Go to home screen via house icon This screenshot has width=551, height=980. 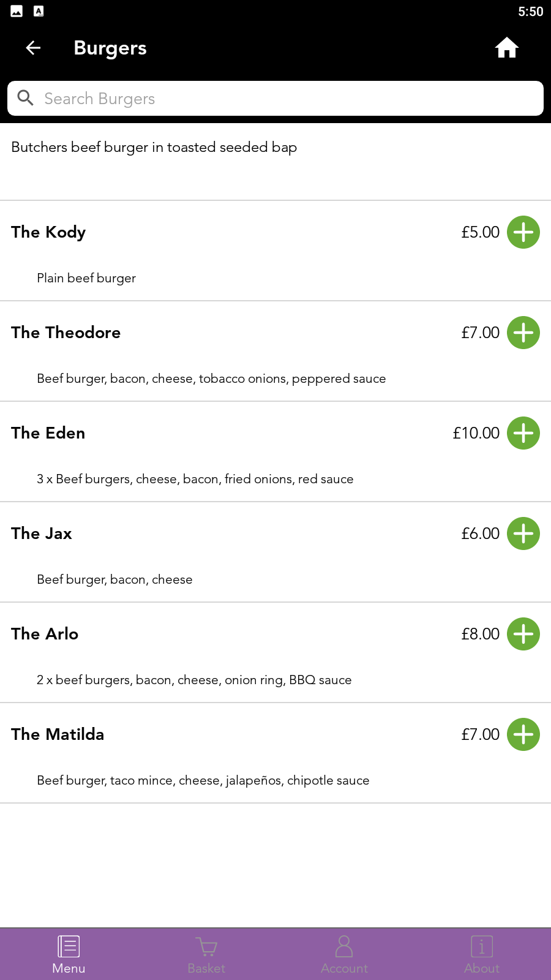[x=507, y=48]
